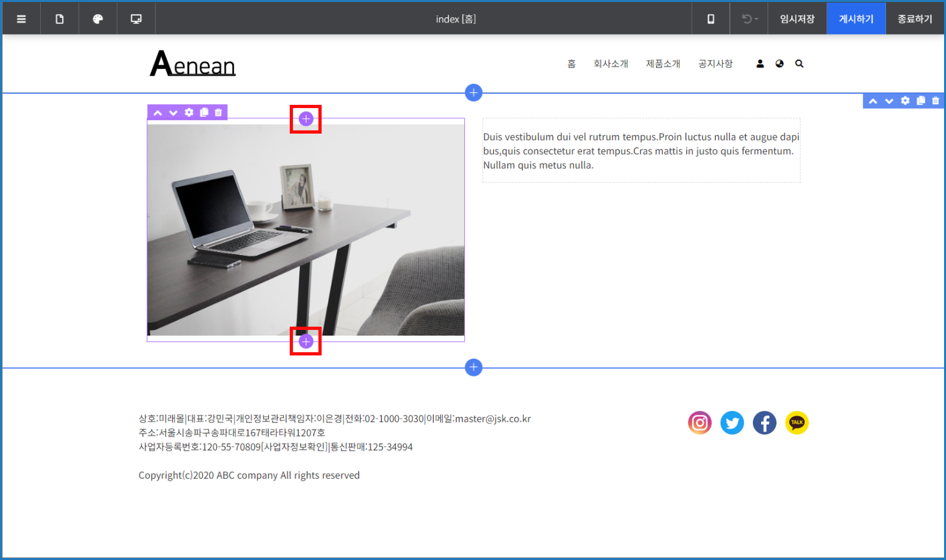The width and height of the screenshot is (946, 560).
Task: Click the search magnifier in site header
Action: pos(799,64)
